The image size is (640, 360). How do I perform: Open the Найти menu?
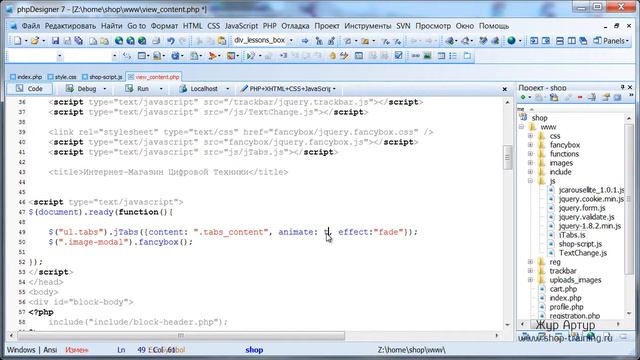(111, 26)
